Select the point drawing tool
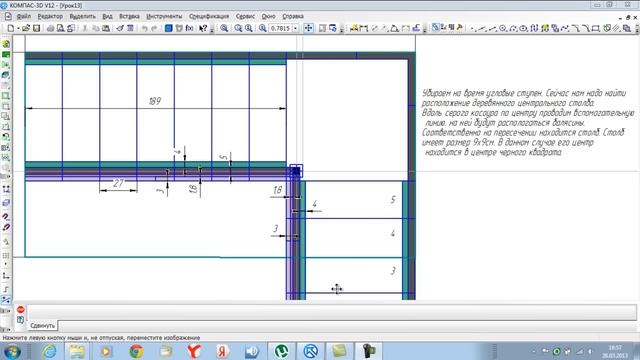640x360 pixels. pyautogui.click(x=472, y=28)
